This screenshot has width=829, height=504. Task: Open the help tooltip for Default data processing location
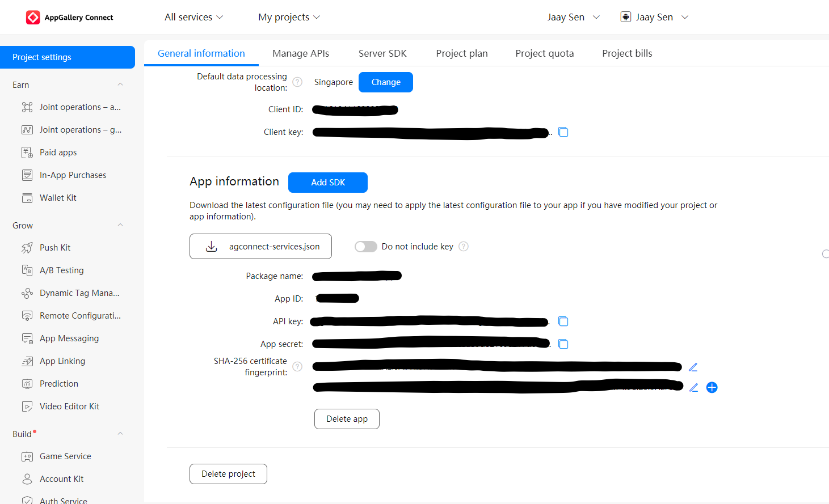click(x=297, y=82)
